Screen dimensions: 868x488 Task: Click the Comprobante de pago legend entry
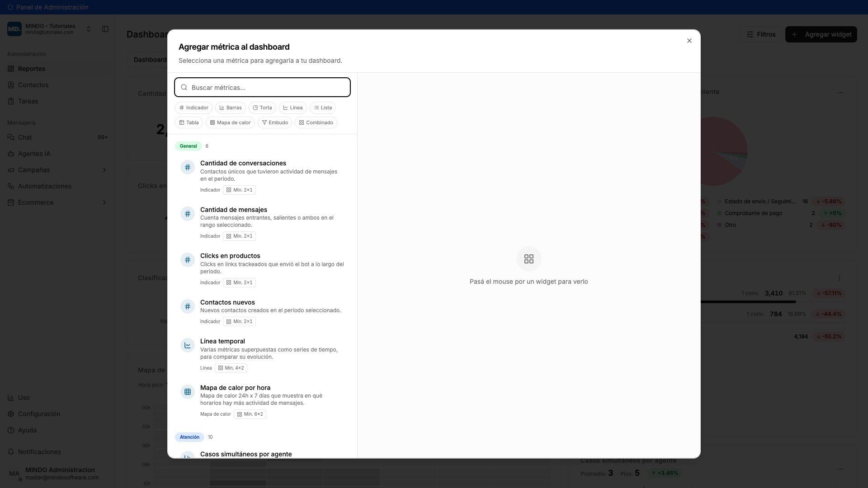pyautogui.click(x=753, y=213)
